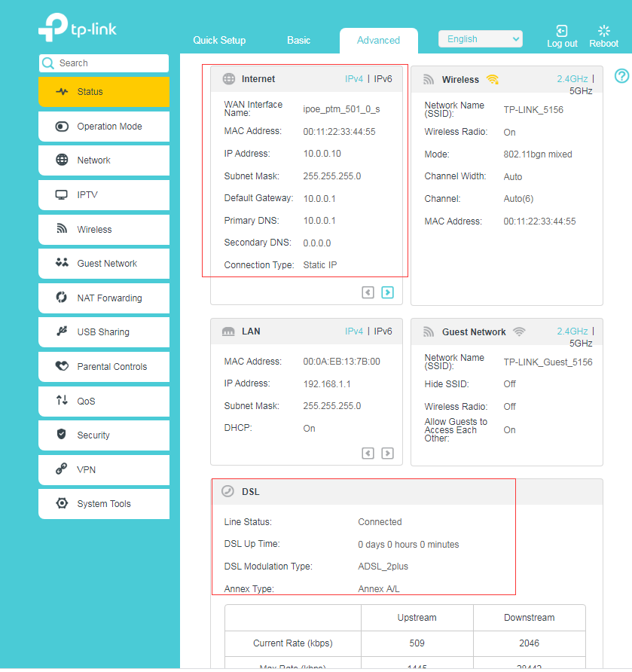Click the Security shield icon
This screenshot has height=672, width=632.
pyautogui.click(x=62, y=434)
